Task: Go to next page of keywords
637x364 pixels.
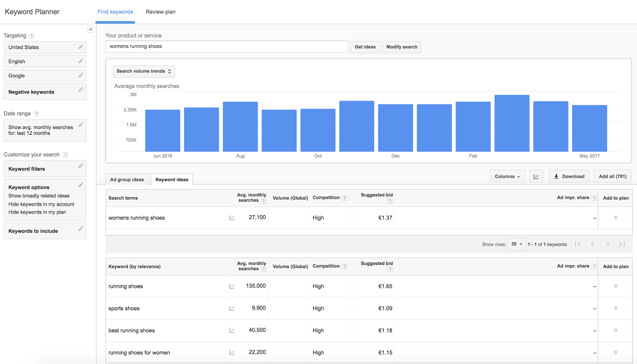Action: [607, 245]
